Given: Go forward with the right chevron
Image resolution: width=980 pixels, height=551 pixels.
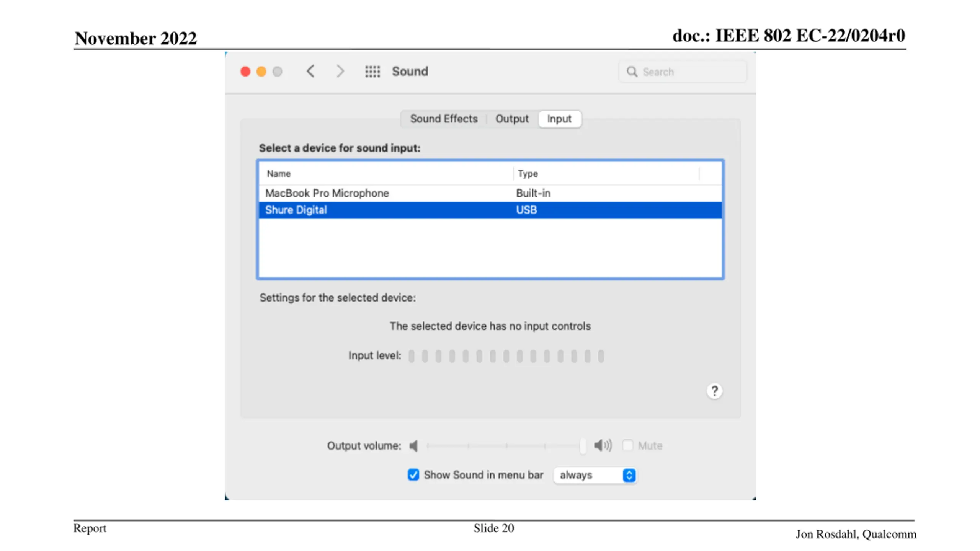Looking at the screenshot, I should click(x=340, y=71).
